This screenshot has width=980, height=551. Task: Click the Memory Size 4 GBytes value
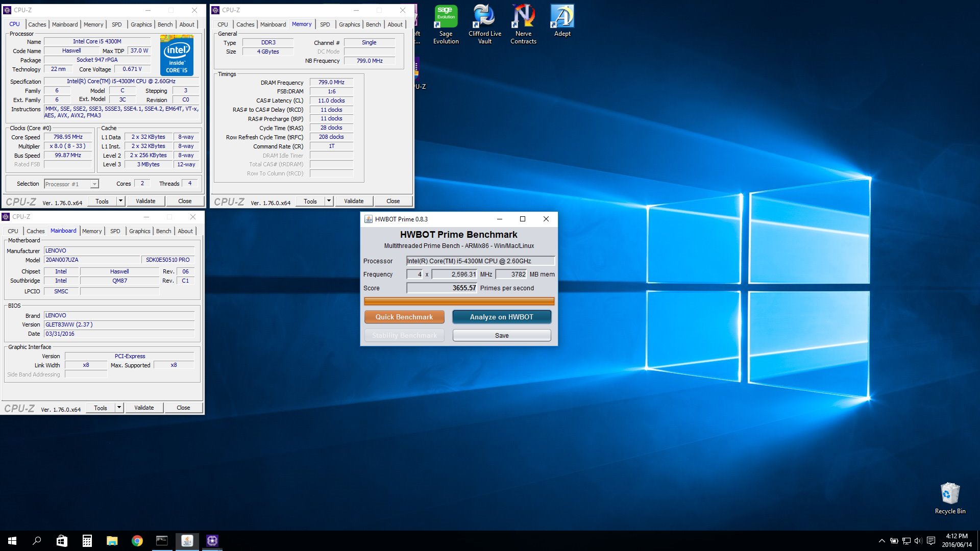pyautogui.click(x=268, y=52)
